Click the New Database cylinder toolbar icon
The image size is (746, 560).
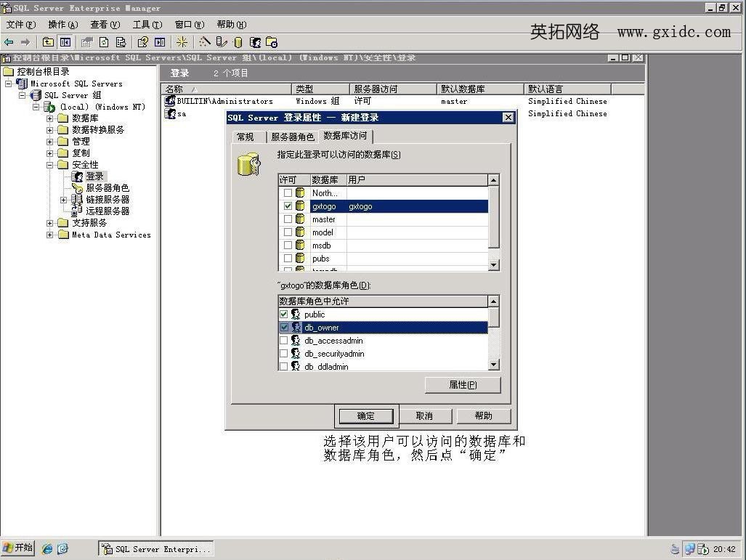point(238,42)
